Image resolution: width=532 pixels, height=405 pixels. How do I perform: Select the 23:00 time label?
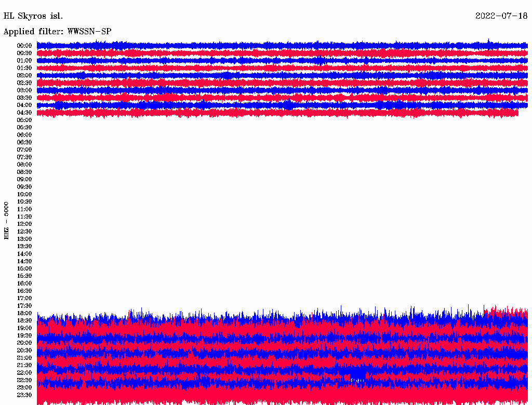coord(24,387)
